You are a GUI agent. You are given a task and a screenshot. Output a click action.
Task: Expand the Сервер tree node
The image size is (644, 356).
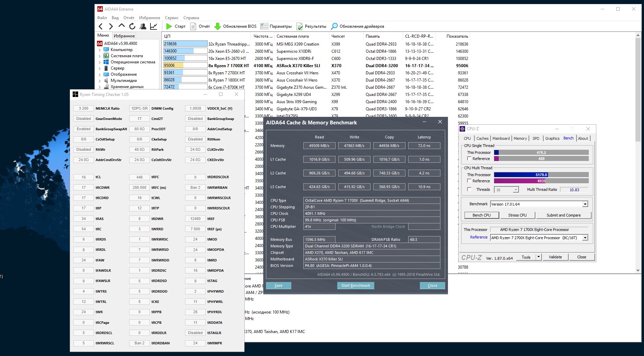(100, 69)
